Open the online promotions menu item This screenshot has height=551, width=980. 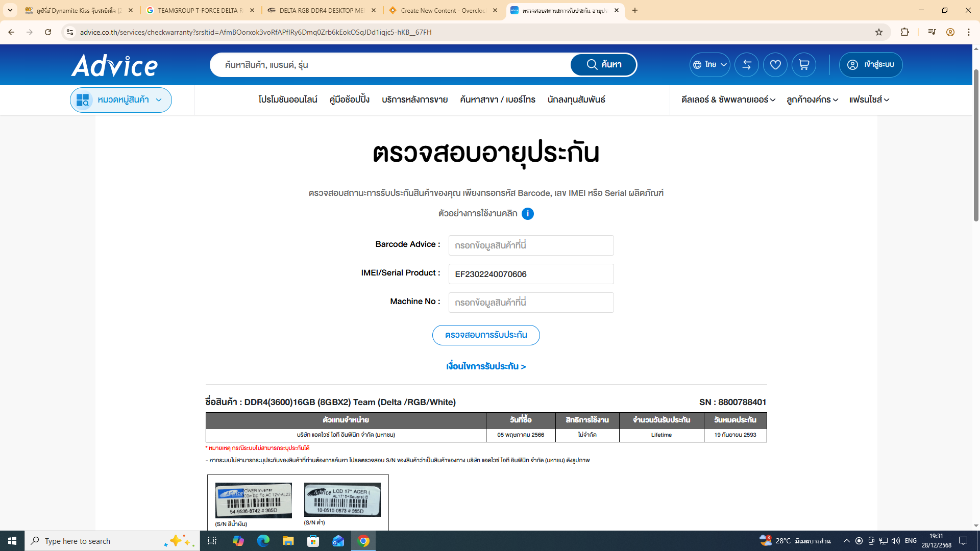[288, 100]
